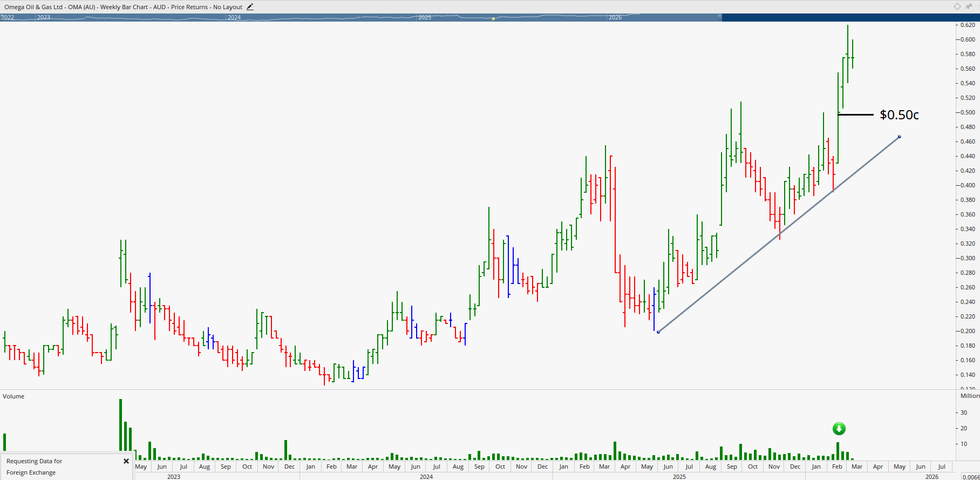
Task: Click the 0.0068 value at bottom right
Action: [971, 477]
